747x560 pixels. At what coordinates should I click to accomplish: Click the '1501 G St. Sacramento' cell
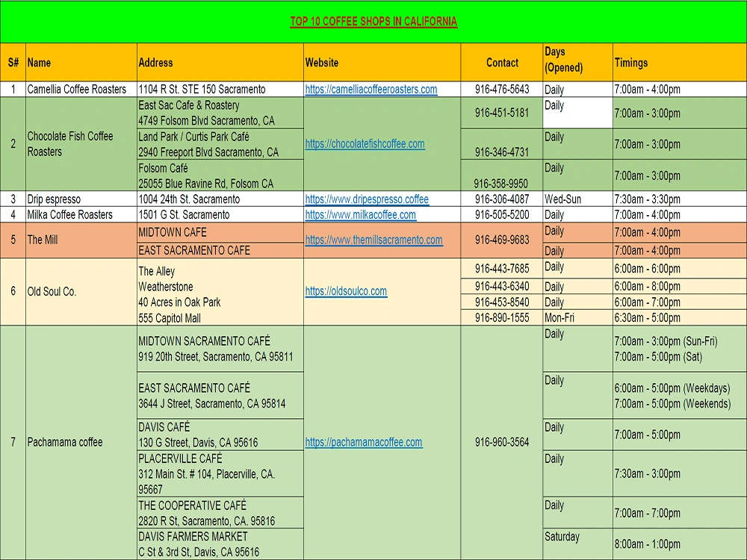point(220,215)
